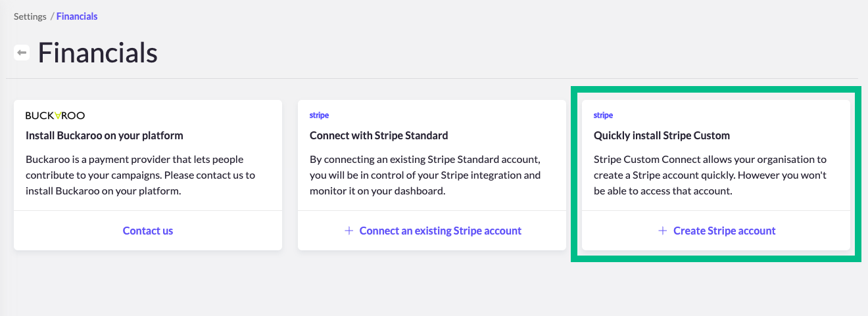Click the slash separator in the breadcrumb

pyautogui.click(x=51, y=16)
